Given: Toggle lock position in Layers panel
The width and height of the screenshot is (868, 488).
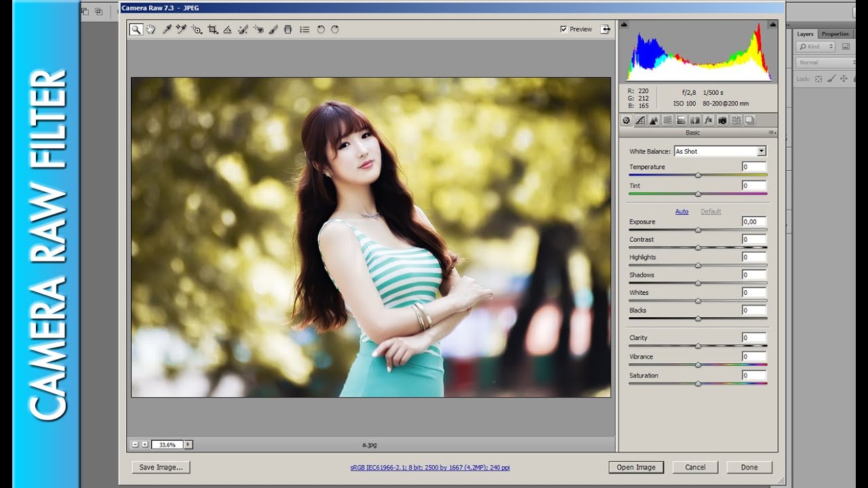Looking at the screenshot, I should pyautogui.click(x=844, y=79).
